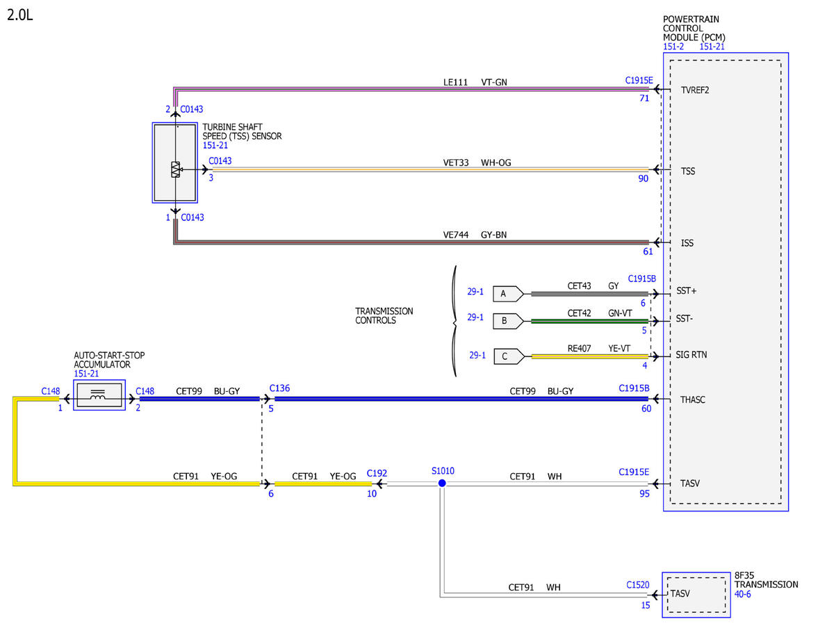Click the LE111 VT-GN wire label

(x=475, y=82)
